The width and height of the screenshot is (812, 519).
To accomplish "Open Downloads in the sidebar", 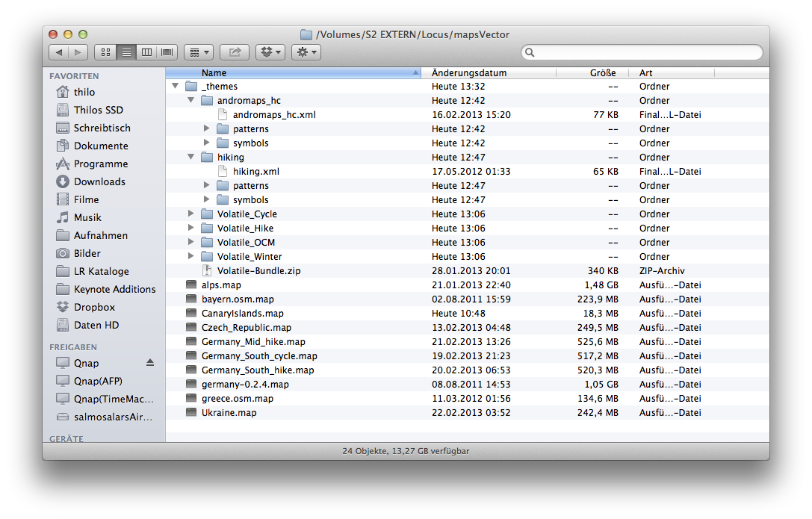I will click(99, 181).
